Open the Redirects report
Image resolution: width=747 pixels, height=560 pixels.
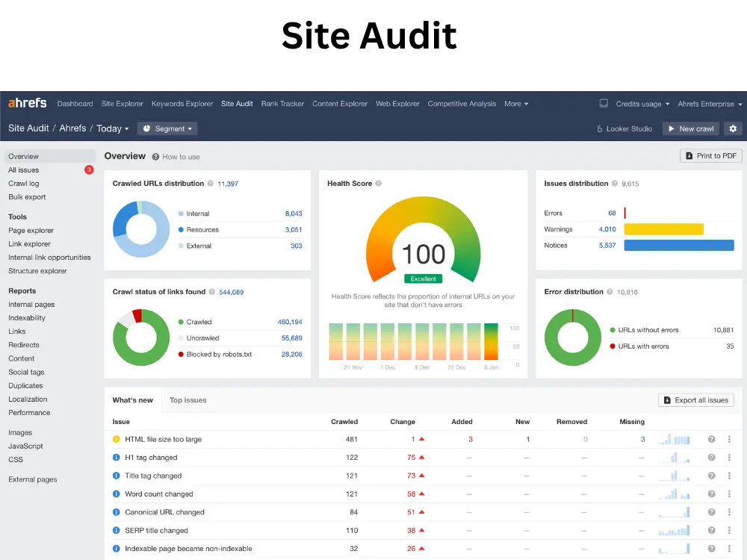[23, 345]
